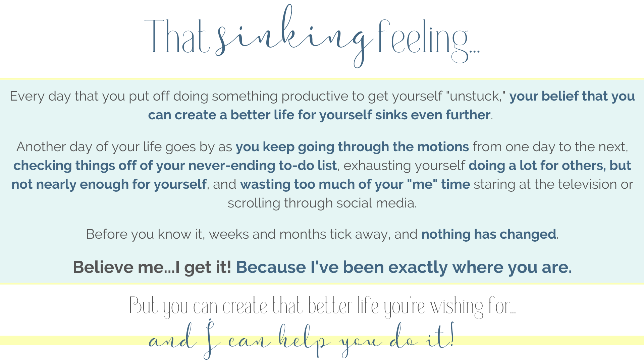The image size is (644, 362).
Task: Click 'wasting too much of your "me" time'
Action: 355,184
